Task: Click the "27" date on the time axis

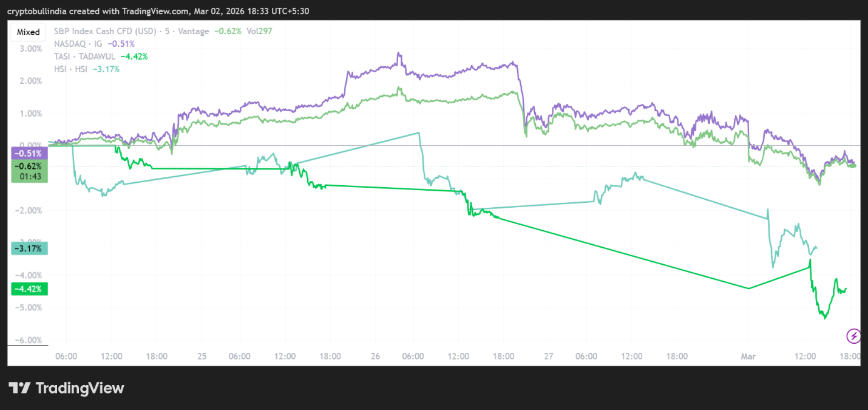Action: click(x=548, y=357)
